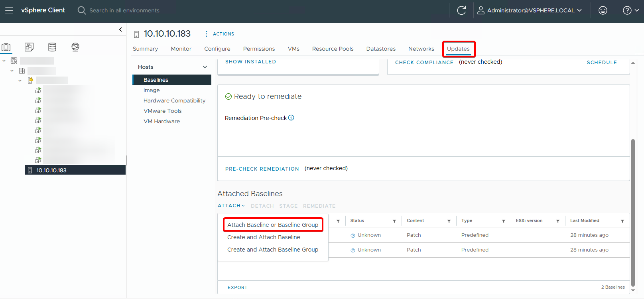Click the Remediation Pre-check info icon
The width and height of the screenshot is (644, 299).
[291, 118]
